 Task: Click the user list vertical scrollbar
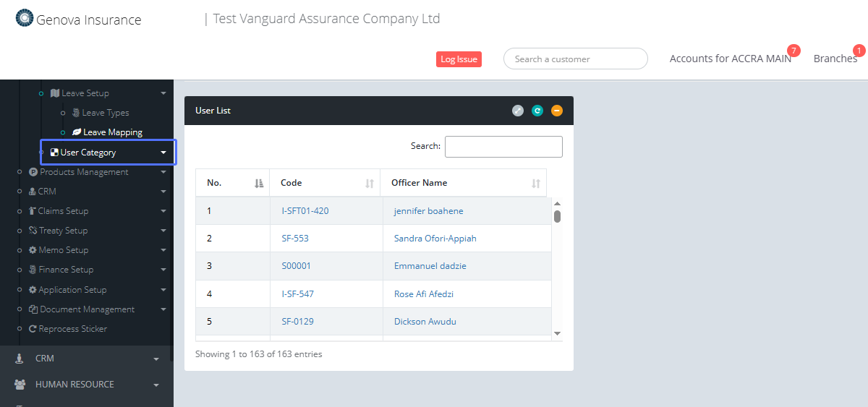(x=557, y=217)
